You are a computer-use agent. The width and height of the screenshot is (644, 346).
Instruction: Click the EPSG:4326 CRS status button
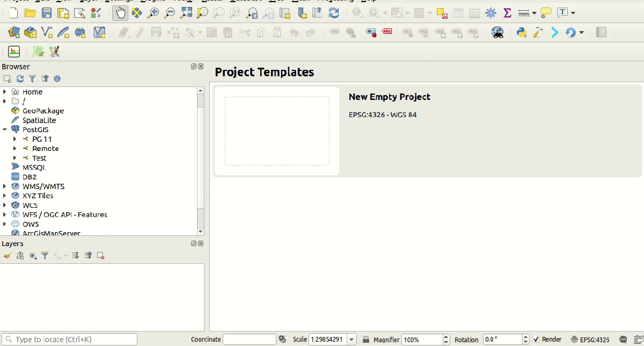[590, 340]
